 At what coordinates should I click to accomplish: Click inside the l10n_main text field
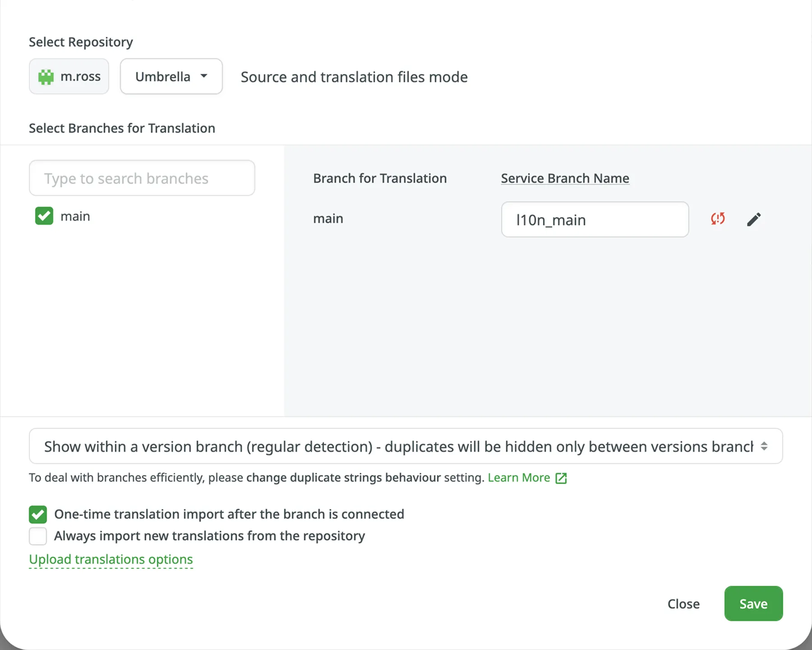595,220
